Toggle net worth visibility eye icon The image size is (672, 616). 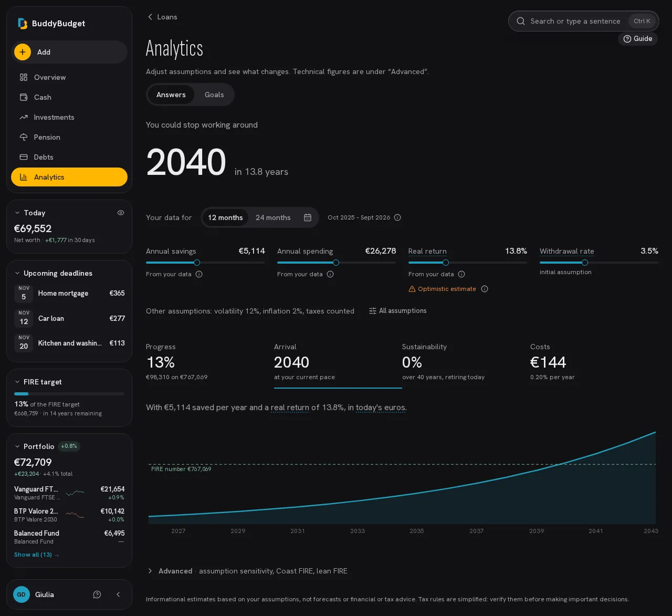[121, 213]
